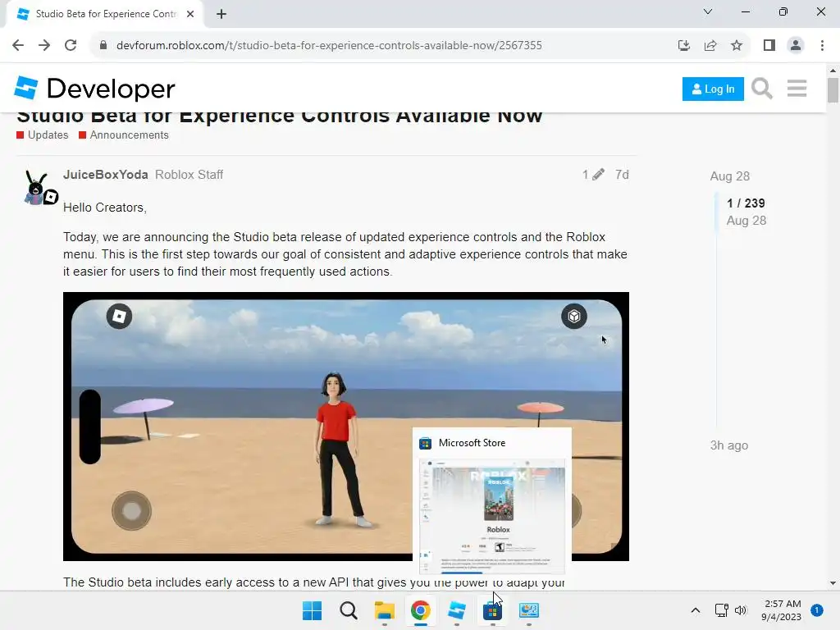
Task: Toggle Chrome side panel
Action: tap(769, 46)
